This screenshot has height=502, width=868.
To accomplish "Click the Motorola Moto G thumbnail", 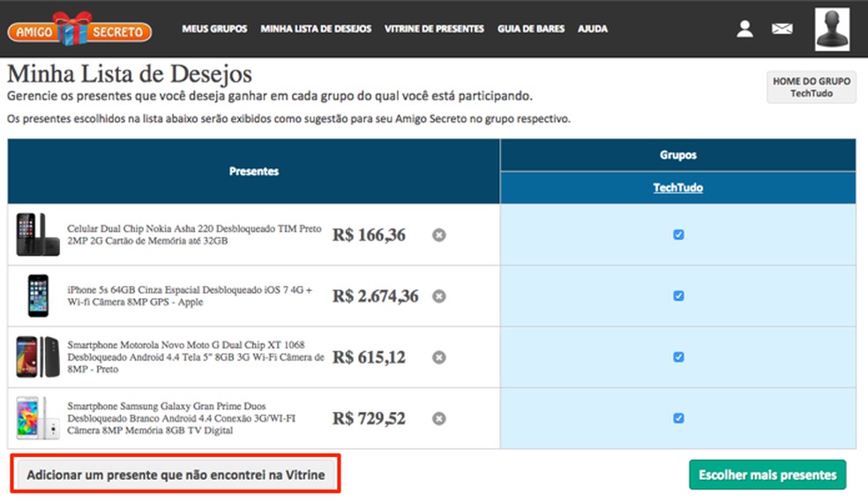I will coord(38,357).
